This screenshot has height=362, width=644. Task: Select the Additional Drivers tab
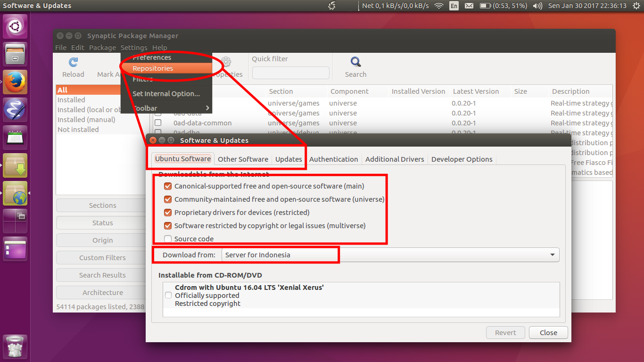click(395, 159)
